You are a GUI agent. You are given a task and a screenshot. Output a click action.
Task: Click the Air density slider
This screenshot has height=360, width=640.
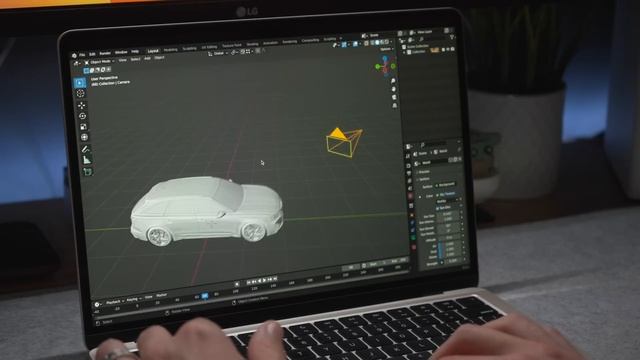point(450,244)
